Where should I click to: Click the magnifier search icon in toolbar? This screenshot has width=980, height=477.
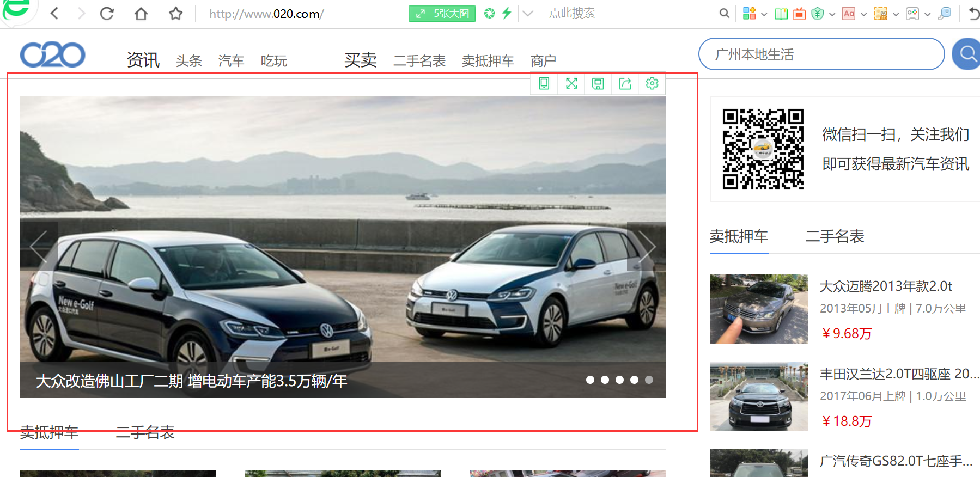724,13
